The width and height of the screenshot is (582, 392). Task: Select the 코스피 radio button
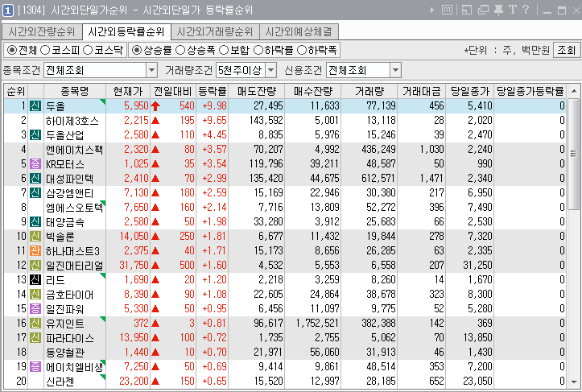[45, 50]
